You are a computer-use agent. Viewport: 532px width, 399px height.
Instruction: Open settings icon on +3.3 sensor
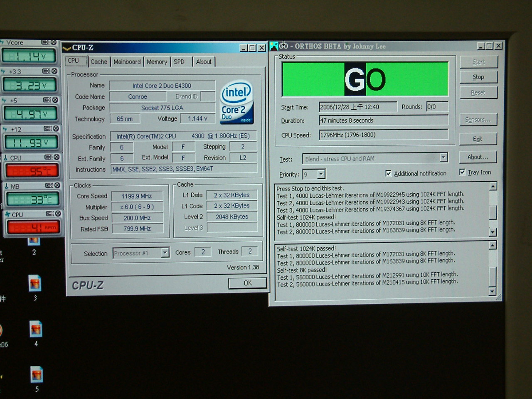coord(46,71)
